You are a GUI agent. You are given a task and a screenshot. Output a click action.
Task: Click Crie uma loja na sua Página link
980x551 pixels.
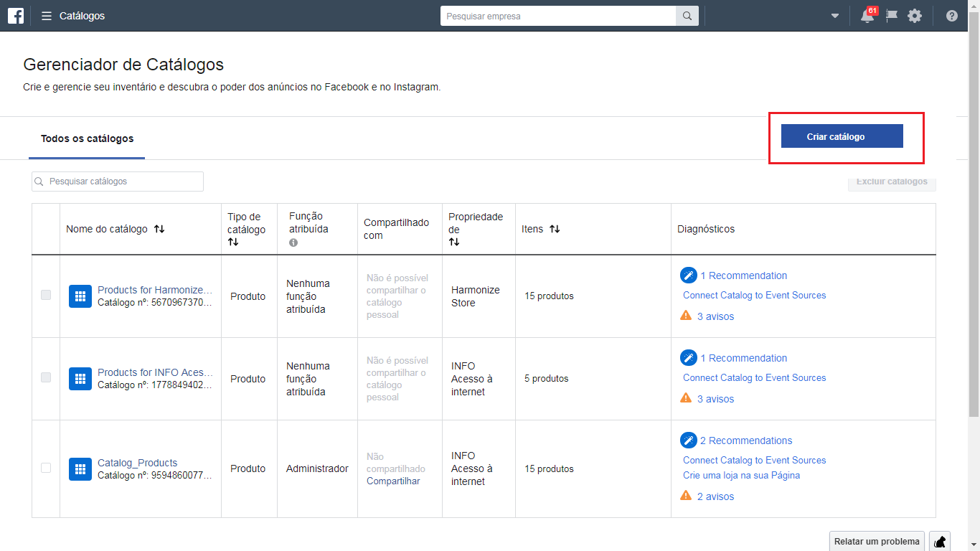[x=741, y=475]
